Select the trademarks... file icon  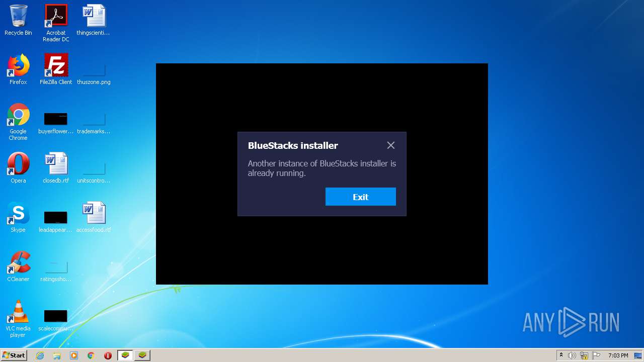click(x=94, y=123)
